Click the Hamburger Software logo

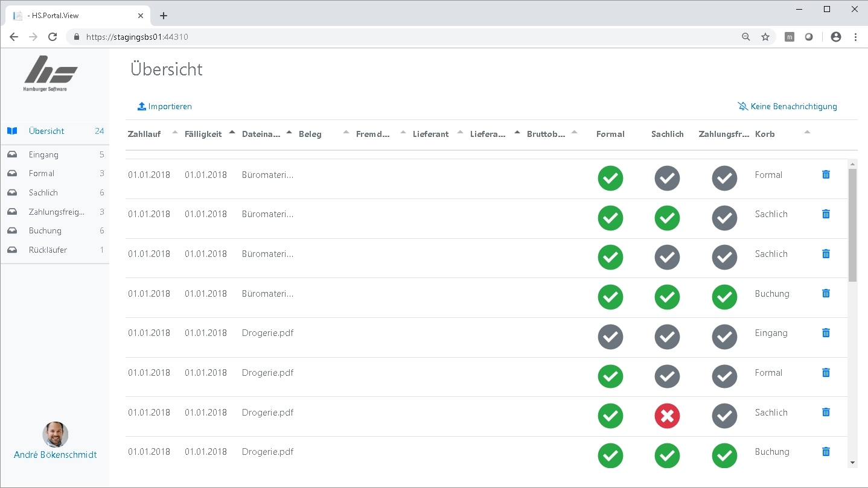tap(51, 74)
